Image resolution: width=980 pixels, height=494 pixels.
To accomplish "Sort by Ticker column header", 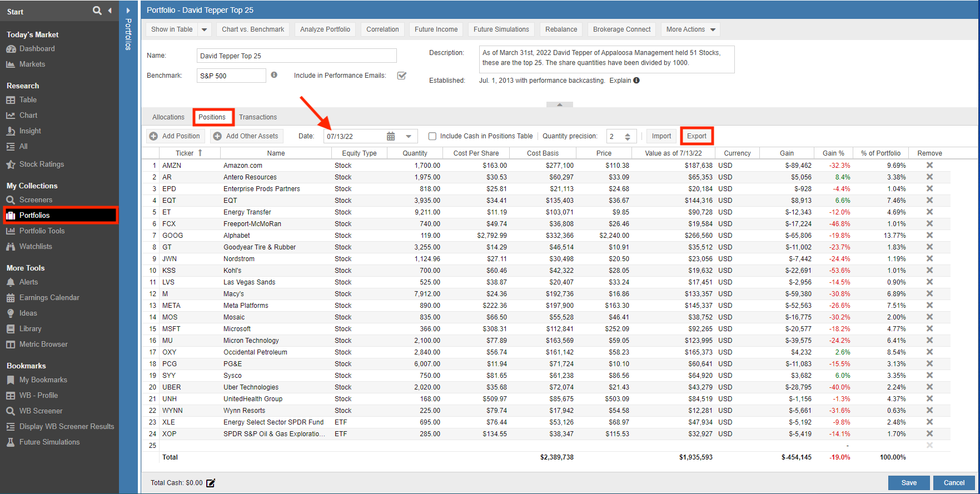I will coord(190,153).
